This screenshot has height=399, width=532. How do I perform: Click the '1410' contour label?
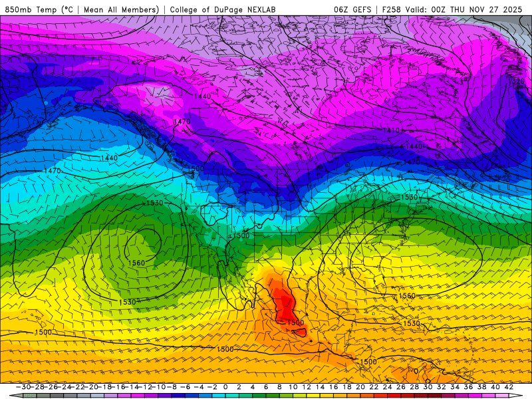(391, 130)
